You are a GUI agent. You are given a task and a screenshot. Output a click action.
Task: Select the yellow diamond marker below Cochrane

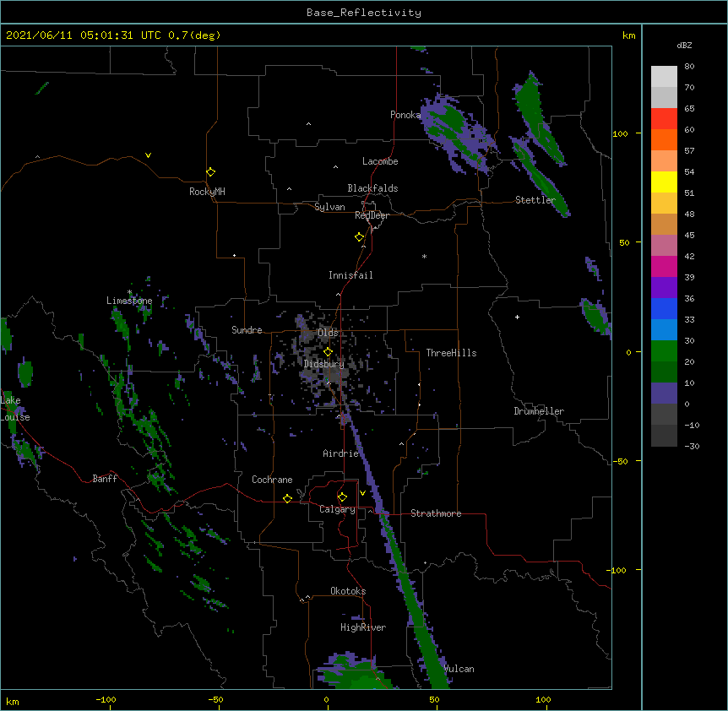pyautogui.click(x=287, y=498)
